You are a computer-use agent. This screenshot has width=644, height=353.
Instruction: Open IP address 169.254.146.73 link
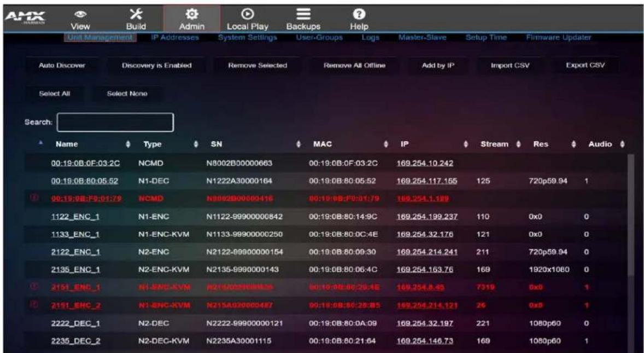tap(425, 341)
